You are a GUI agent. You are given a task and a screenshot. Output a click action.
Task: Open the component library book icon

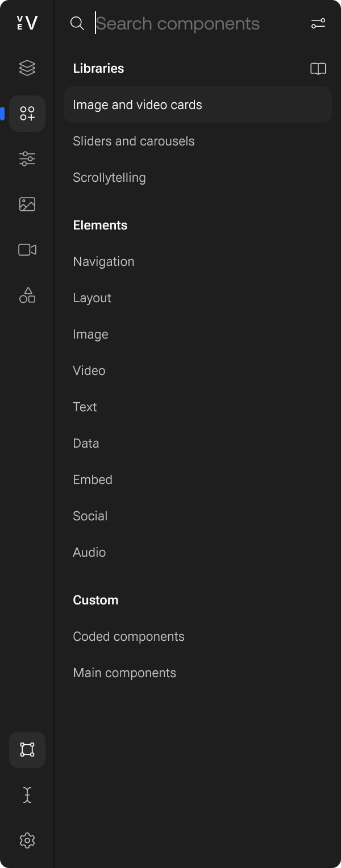tap(318, 68)
